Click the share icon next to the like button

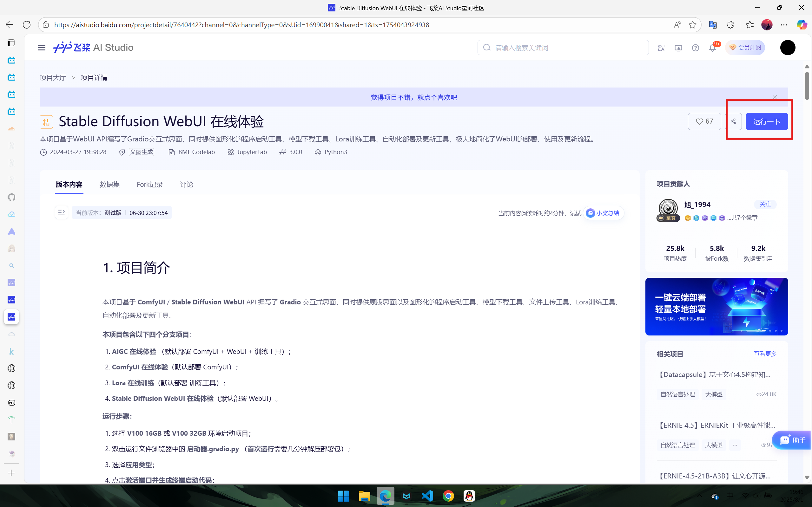[x=733, y=121]
